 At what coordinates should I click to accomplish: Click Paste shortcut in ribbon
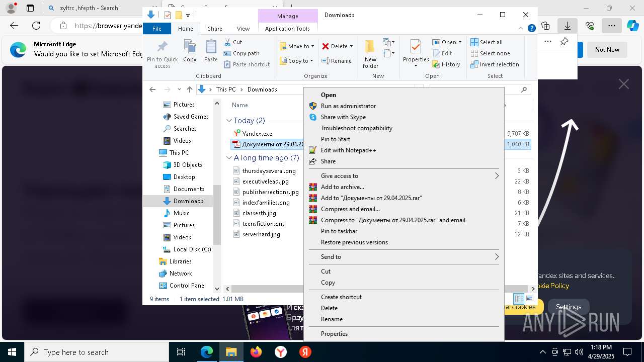tap(247, 64)
